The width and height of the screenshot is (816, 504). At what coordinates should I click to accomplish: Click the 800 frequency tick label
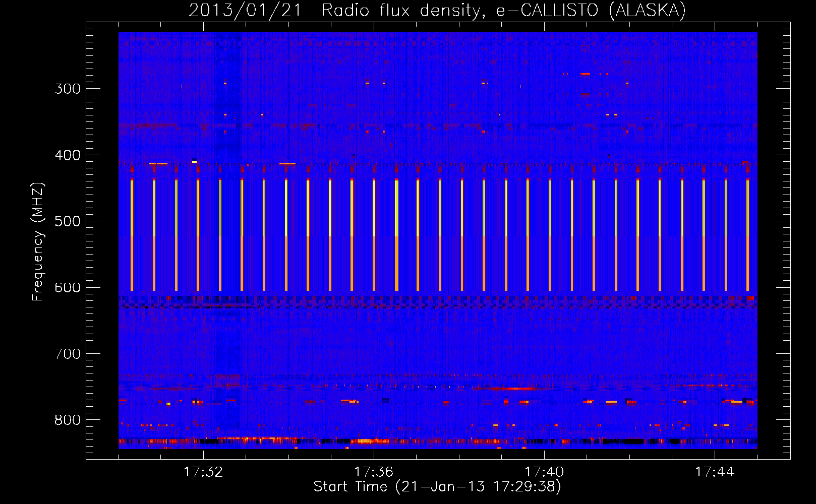[68, 420]
